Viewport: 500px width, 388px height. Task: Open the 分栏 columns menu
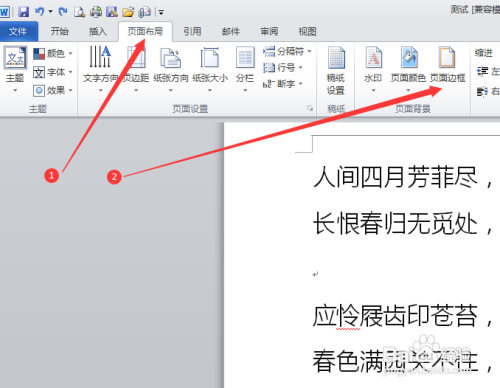[x=245, y=69]
